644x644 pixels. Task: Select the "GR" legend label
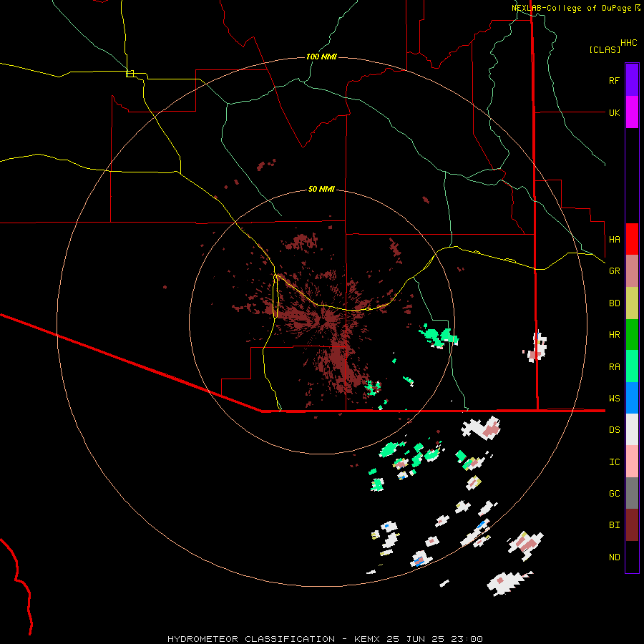[x=614, y=271]
